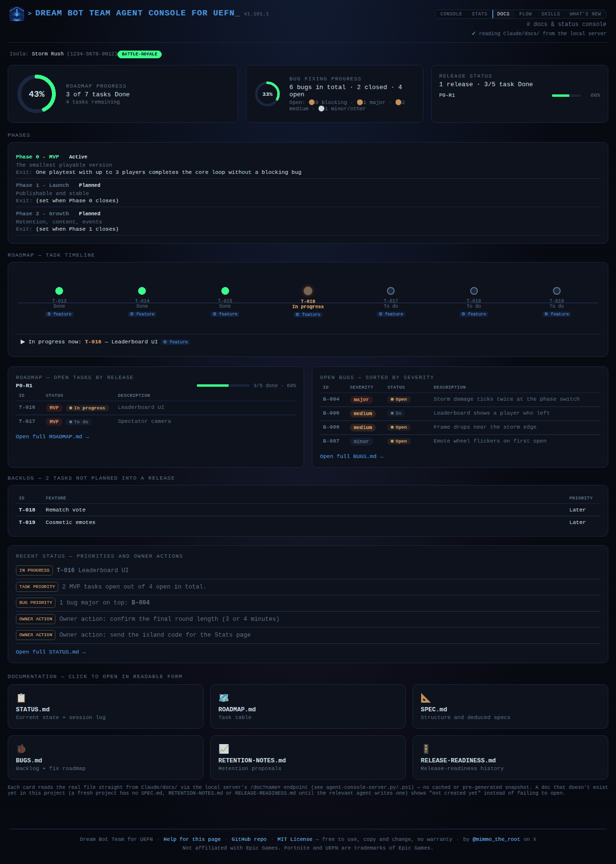
Task: Click the BUG PRIORITY status tag
Action: tap(36, 602)
